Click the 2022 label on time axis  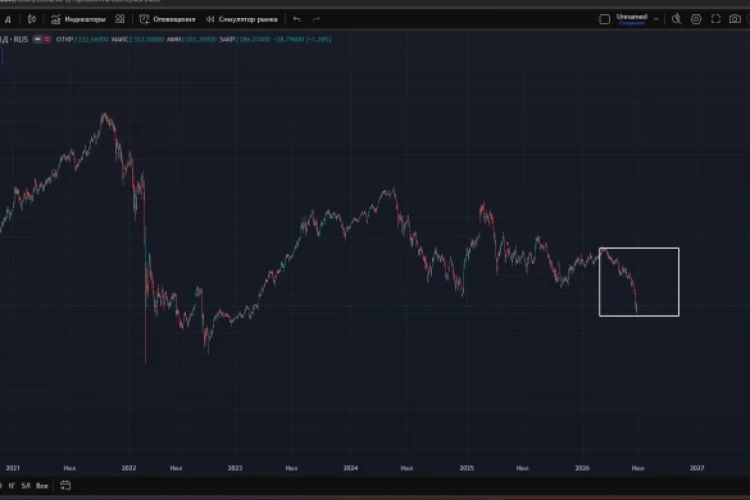pyautogui.click(x=129, y=468)
